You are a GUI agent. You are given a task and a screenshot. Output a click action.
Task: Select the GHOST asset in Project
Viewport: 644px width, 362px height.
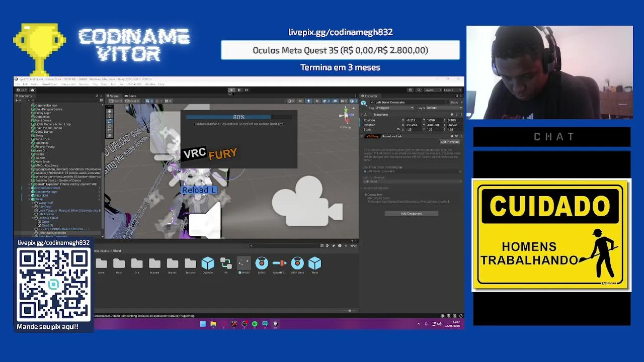pos(244,266)
